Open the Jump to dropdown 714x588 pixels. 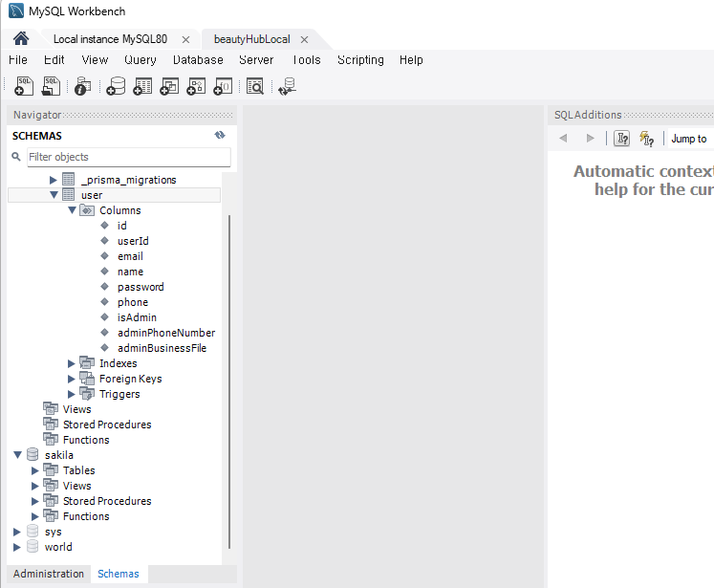(x=689, y=139)
